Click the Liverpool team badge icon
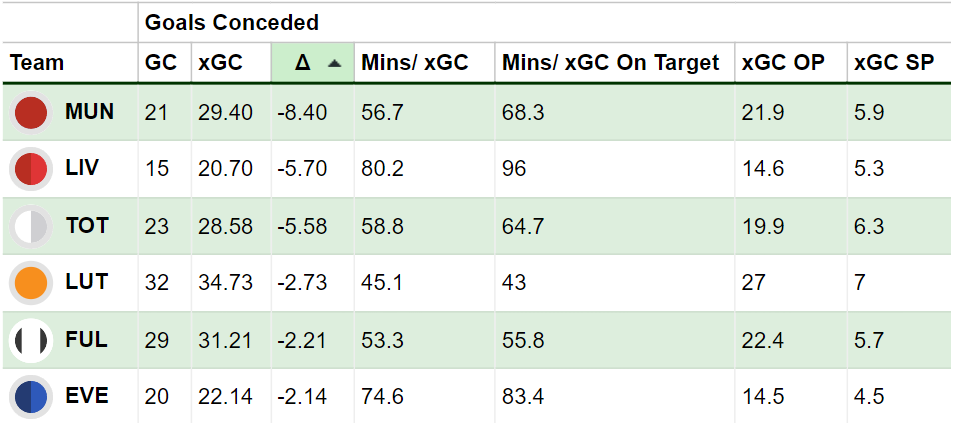This screenshot has width=954, height=429. [31, 169]
